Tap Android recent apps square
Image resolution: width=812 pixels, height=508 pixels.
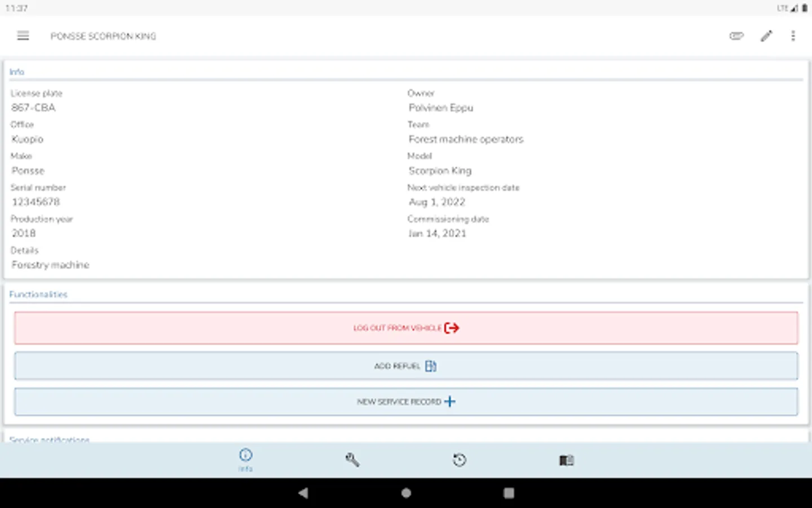509,493
